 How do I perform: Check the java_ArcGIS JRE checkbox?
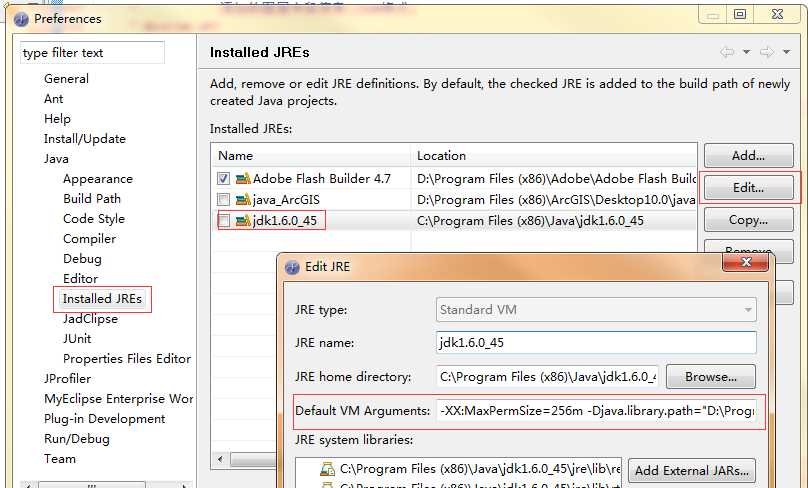pyautogui.click(x=223, y=199)
